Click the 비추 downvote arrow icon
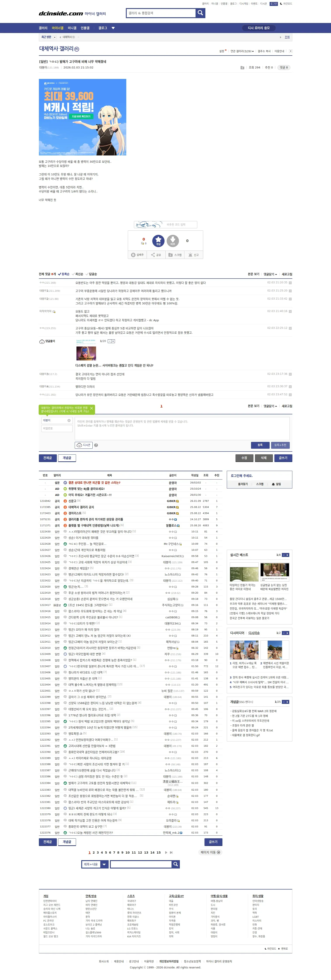Image resolution: width=331 pixels, height=980 pixels. point(173,241)
